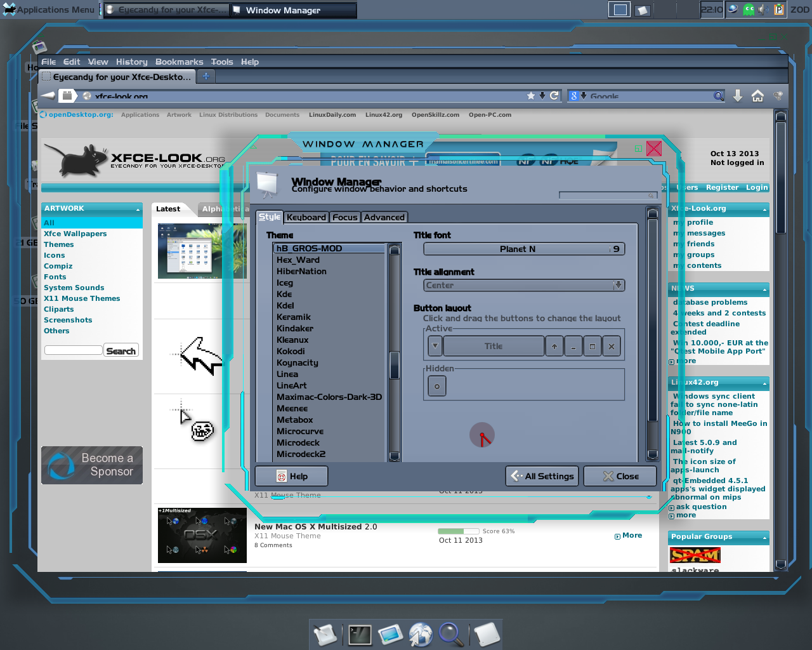The image size is (812, 650).
Task: Click the menu arrow button in Active layout
Action: (x=435, y=346)
